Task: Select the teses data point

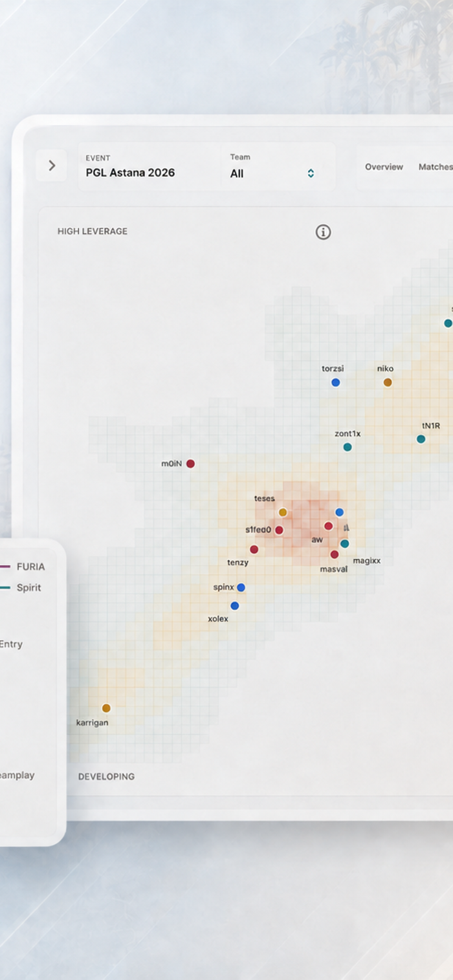Action: [x=283, y=512]
